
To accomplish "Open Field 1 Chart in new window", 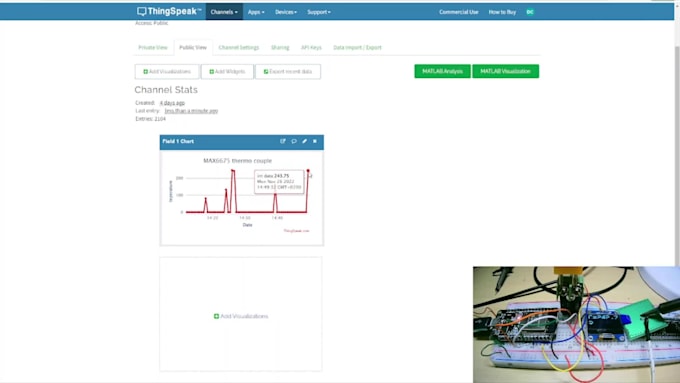I will click(x=283, y=141).
